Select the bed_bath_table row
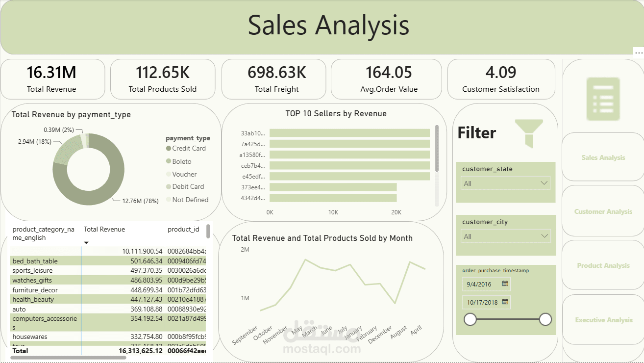The height and width of the screenshot is (363, 644). [x=108, y=261]
